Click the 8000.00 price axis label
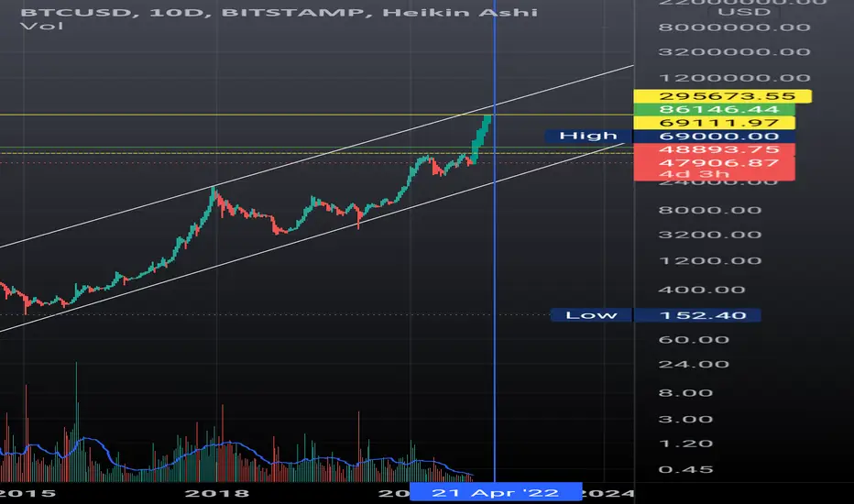The width and height of the screenshot is (854, 504). (709, 211)
